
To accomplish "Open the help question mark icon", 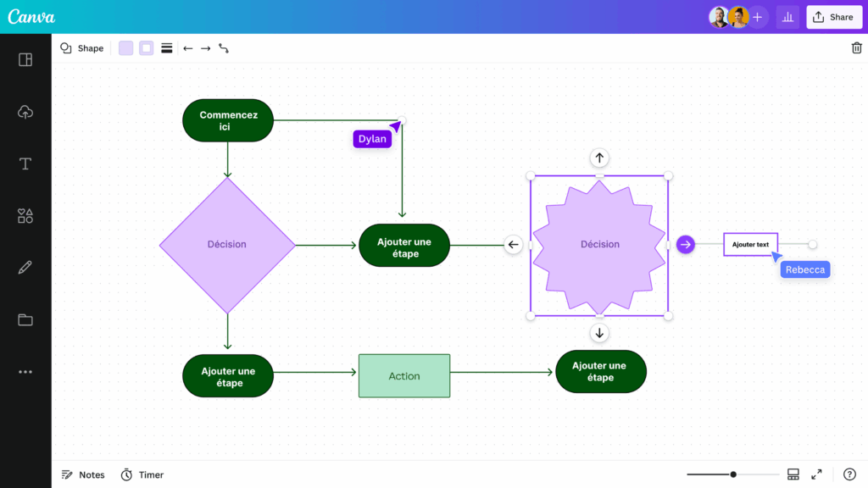I will tap(849, 474).
